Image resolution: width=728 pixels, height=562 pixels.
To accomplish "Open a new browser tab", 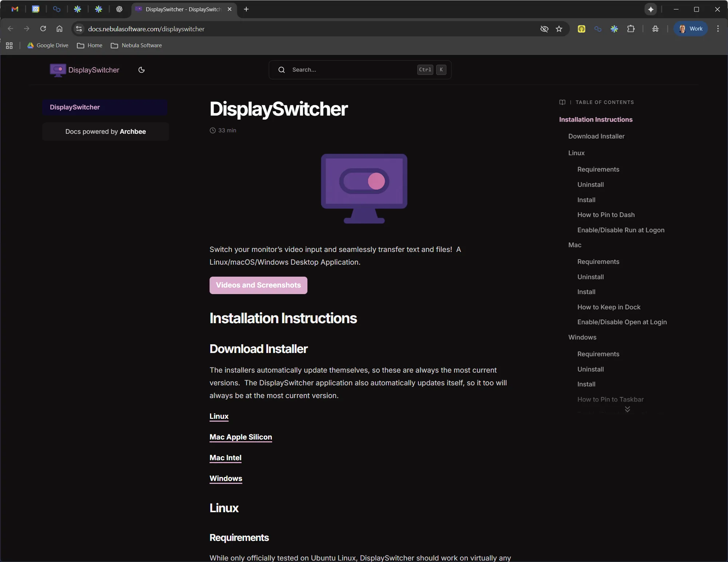I will pyautogui.click(x=246, y=9).
